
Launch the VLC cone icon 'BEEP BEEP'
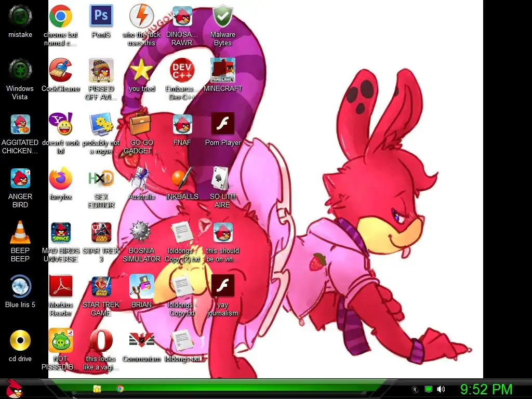pyautogui.click(x=20, y=232)
